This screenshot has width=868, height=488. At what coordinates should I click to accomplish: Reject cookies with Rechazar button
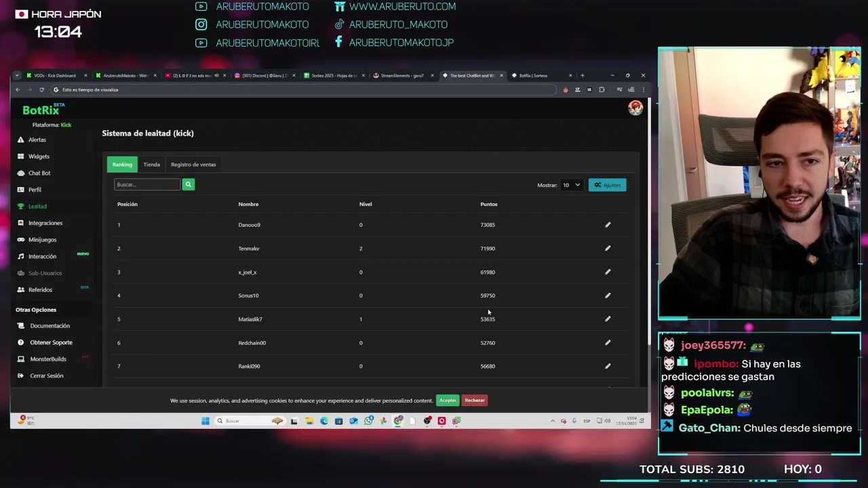click(475, 401)
